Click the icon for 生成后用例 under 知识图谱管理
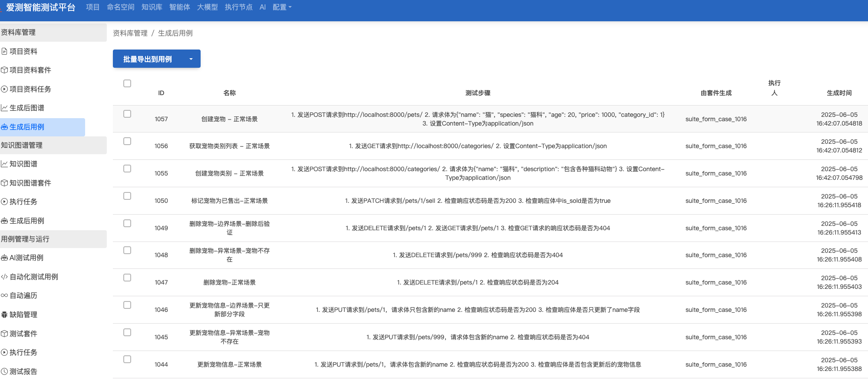The height and width of the screenshot is (384, 868). coord(4,221)
